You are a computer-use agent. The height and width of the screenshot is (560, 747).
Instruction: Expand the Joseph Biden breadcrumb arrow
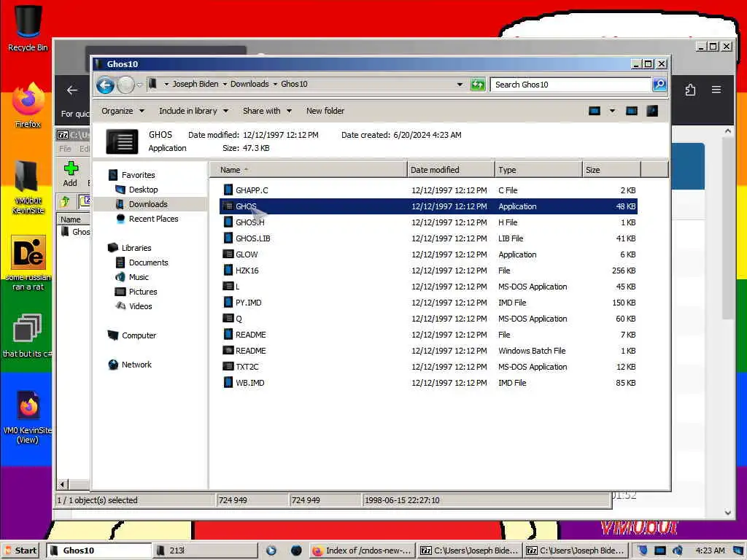(225, 85)
